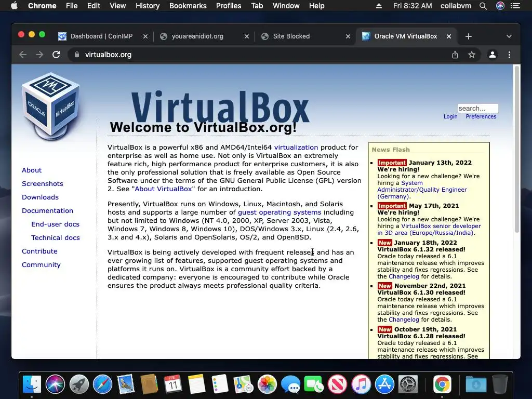The height and width of the screenshot is (399, 532).
Task: Click the address bar URL virtualbox.org
Action: click(x=108, y=55)
